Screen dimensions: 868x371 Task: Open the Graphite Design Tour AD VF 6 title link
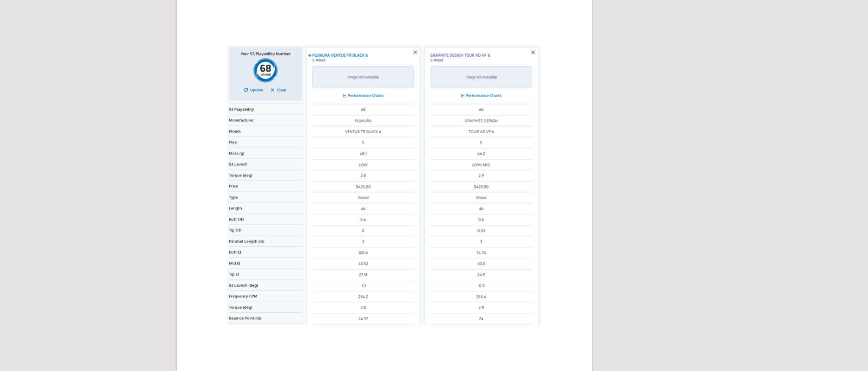[460, 55]
